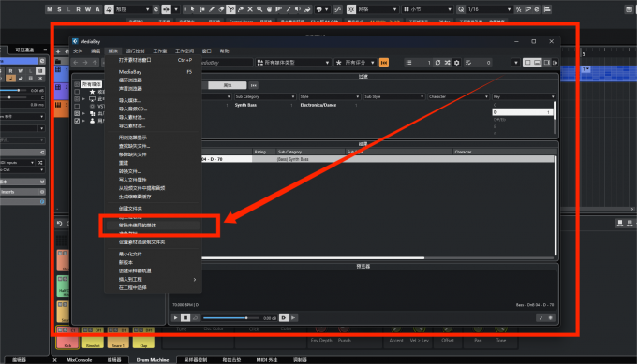This screenshot has width=637, height=364.
Task: Select the Range Selection tool
Action: pos(202,9)
